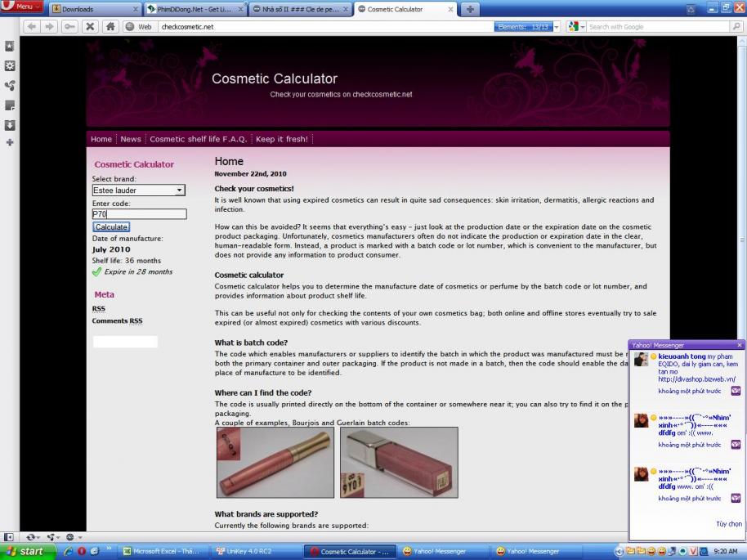Screen dimensions: 747x560
Task: Click the Bookmarks star panel icon
Action: (x=9, y=47)
